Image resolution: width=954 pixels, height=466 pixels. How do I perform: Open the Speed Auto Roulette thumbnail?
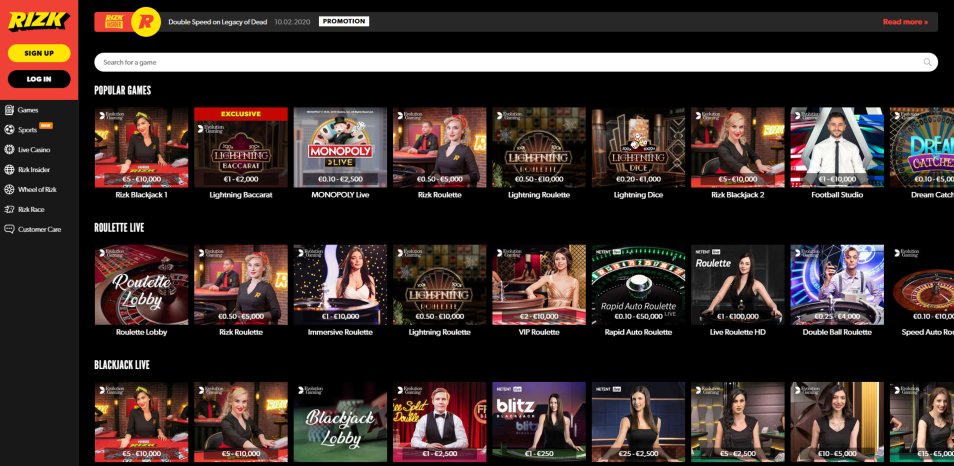(x=922, y=285)
